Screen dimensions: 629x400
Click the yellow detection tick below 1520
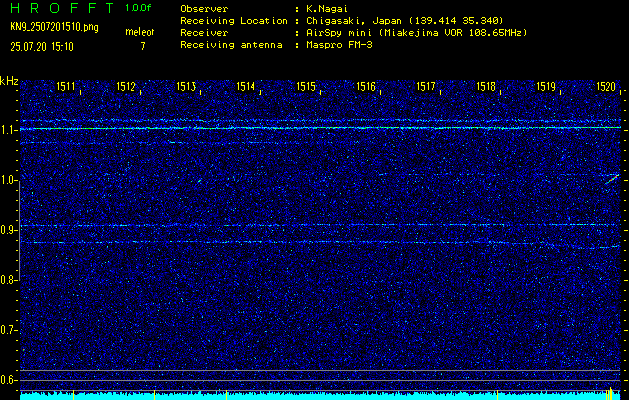point(609,394)
